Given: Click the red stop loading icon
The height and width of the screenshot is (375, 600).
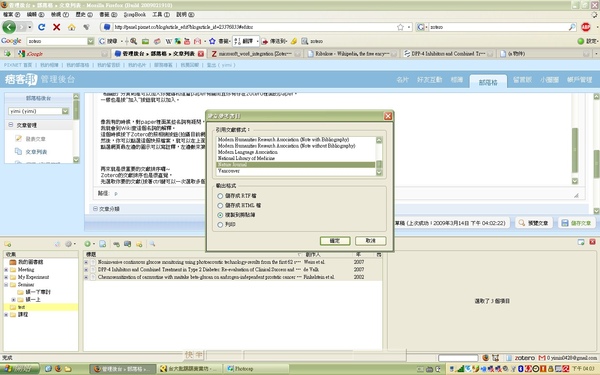Looking at the screenshot, I should coord(57,27).
